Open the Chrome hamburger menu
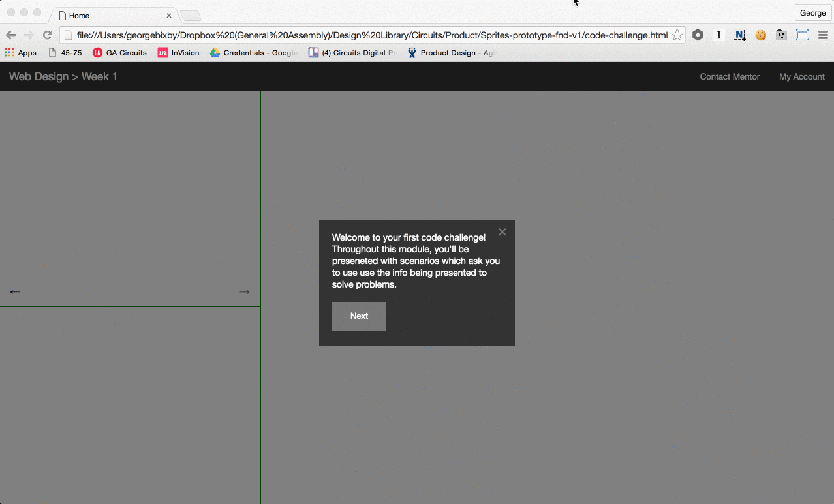 [x=823, y=35]
